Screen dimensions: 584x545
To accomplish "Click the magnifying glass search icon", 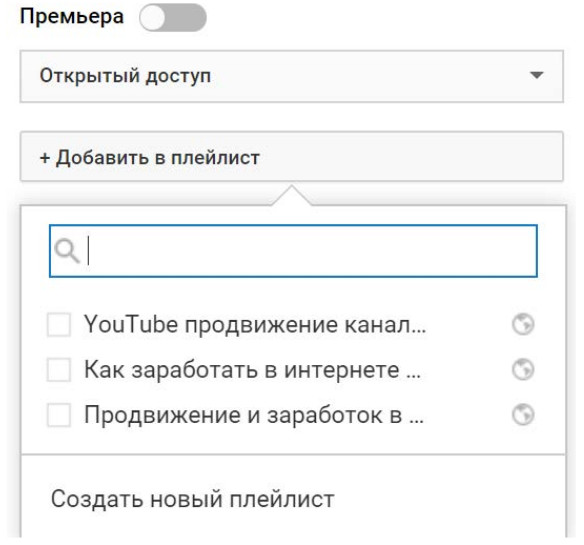I will (x=67, y=251).
